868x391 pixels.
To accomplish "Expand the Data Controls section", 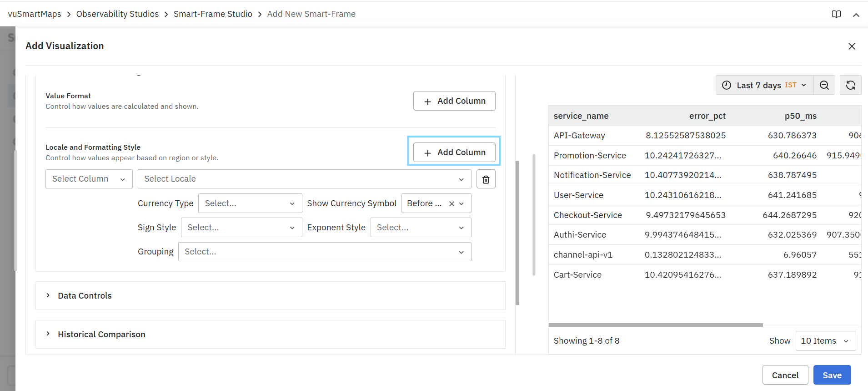I will click(270, 296).
